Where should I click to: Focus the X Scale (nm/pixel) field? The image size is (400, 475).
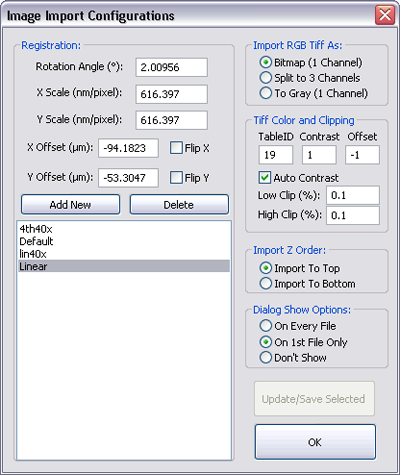[x=171, y=94]
